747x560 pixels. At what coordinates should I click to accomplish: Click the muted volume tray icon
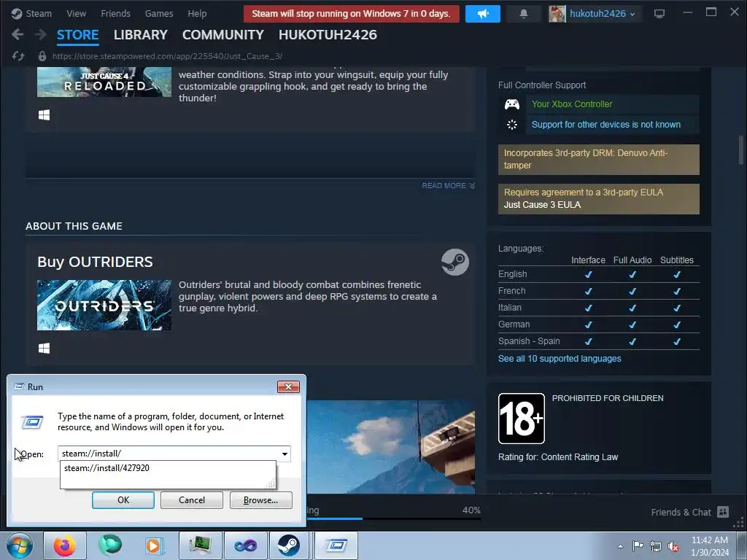click(673, 547)
